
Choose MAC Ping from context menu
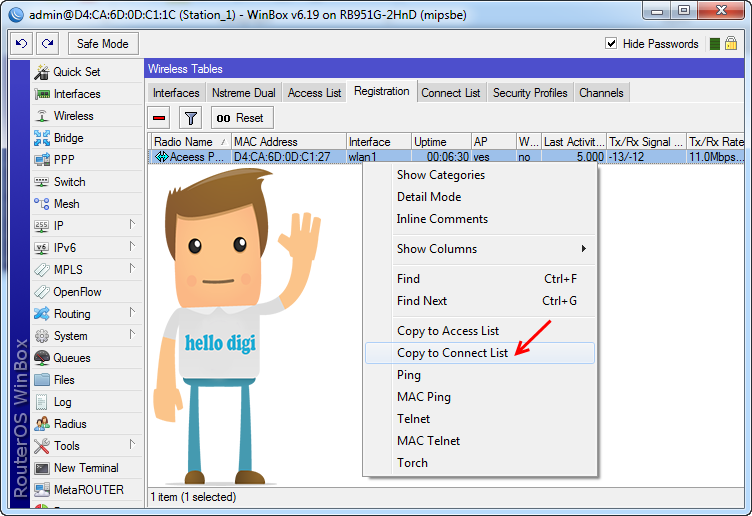pos(480,397)
